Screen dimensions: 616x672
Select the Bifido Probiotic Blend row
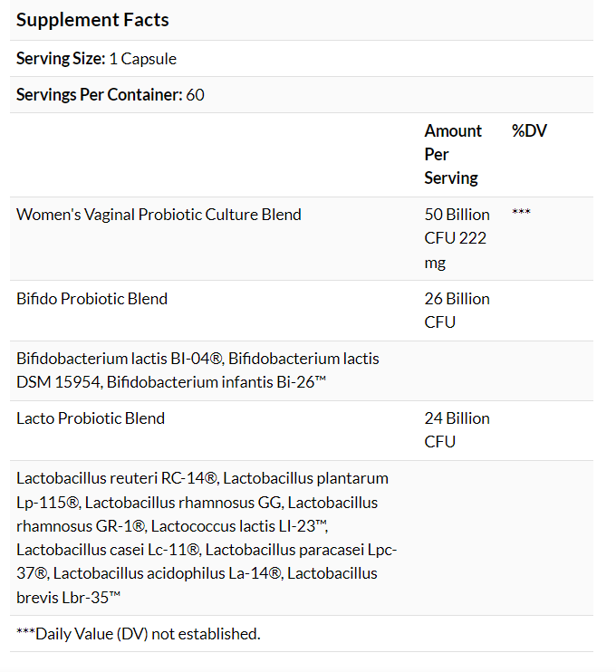pyautogui.click(x=91, y=298)
